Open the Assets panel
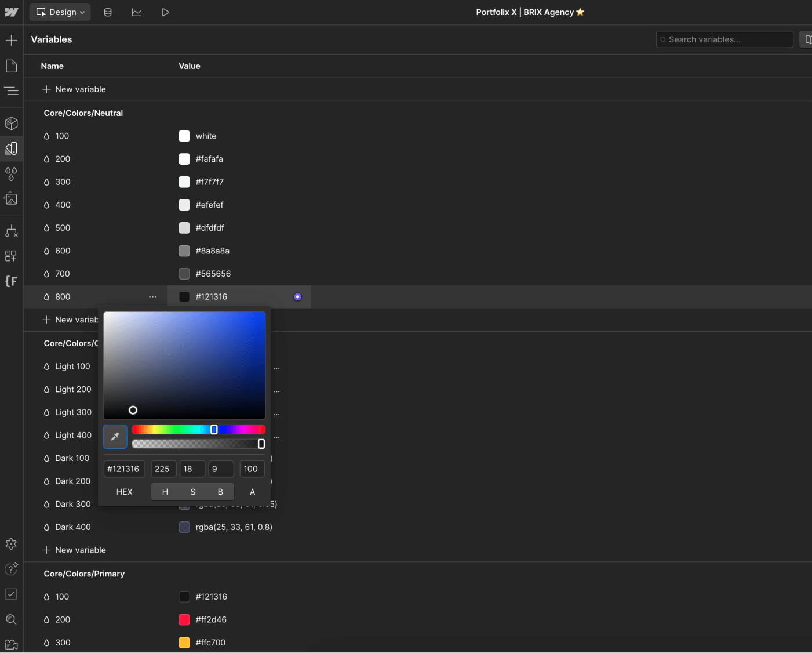Image resolution: width=812 pixels, height=653 pixels. pos(12,198)
